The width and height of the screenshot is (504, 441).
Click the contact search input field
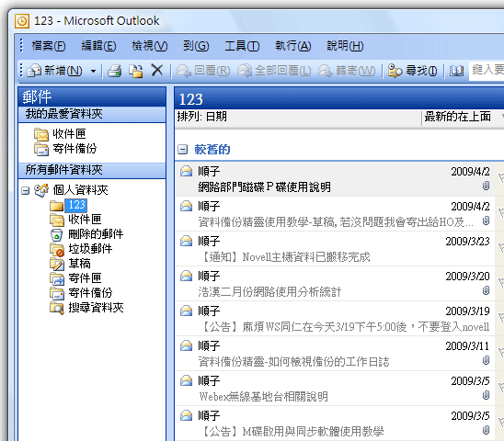(x=487, y=71)
